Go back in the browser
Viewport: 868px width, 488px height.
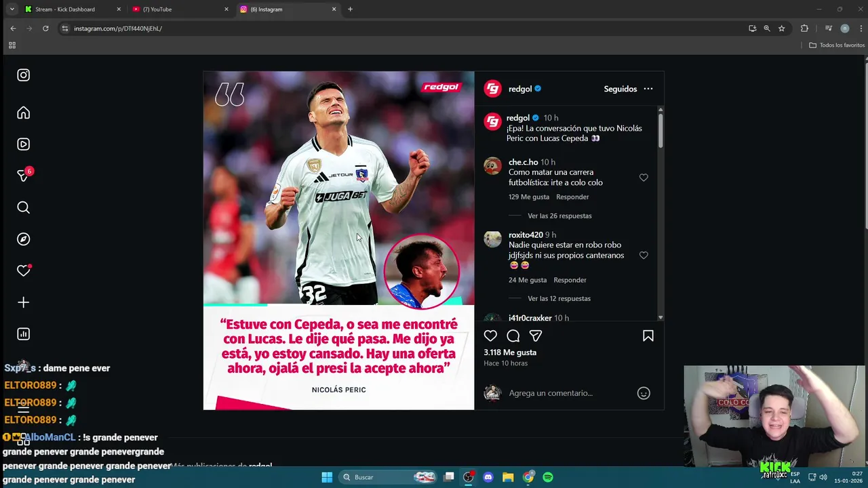tap(13, 28)
